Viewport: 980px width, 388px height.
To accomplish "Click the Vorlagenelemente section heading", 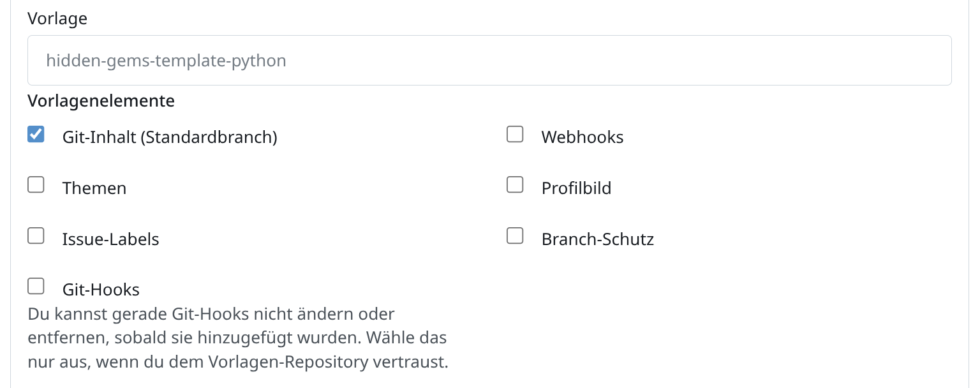I will tap(101, 101).
